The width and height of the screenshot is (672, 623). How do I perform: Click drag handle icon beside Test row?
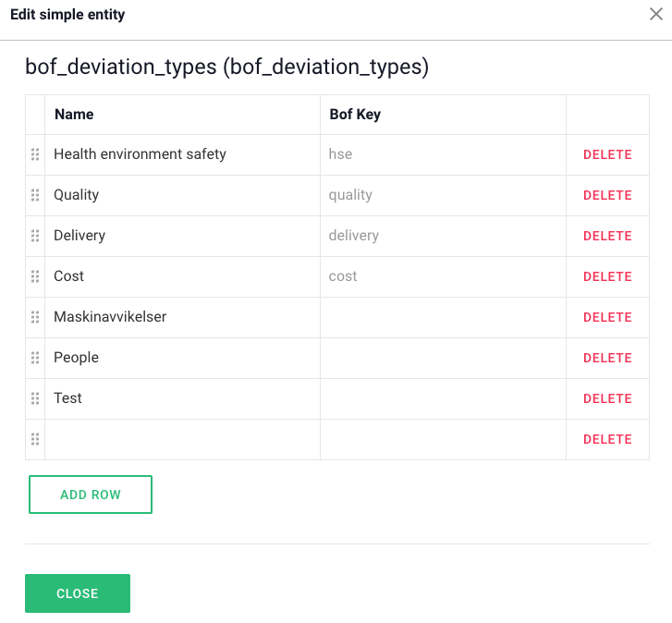pos(35,398)
